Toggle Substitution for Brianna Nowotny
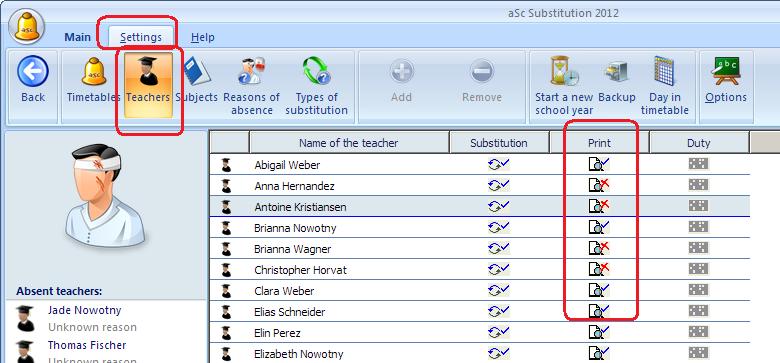 click(499, 227)
